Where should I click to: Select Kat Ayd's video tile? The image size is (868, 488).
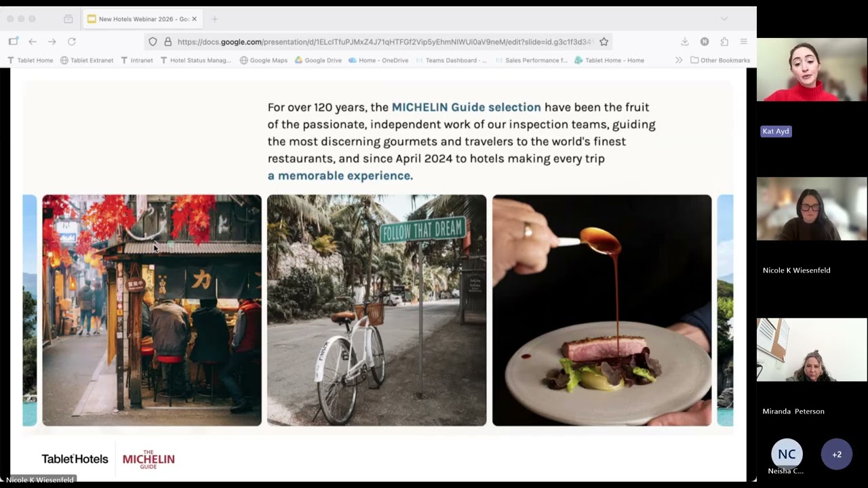pyautogui.click(x=812, y=70)
